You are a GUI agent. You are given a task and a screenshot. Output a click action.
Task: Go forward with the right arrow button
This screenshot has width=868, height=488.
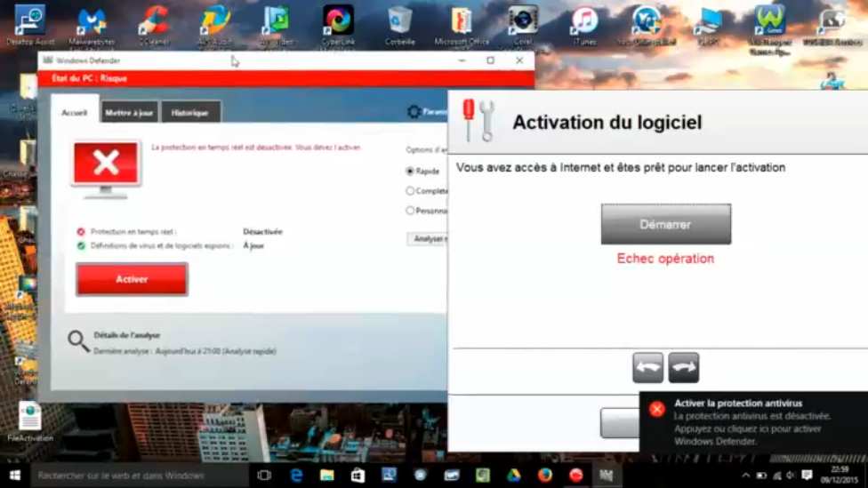(684, 367)
